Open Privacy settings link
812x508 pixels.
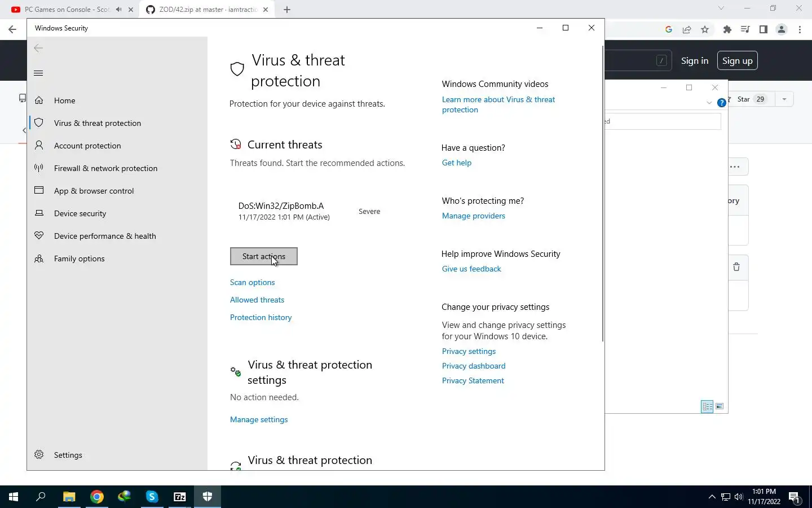coord(469,351)
